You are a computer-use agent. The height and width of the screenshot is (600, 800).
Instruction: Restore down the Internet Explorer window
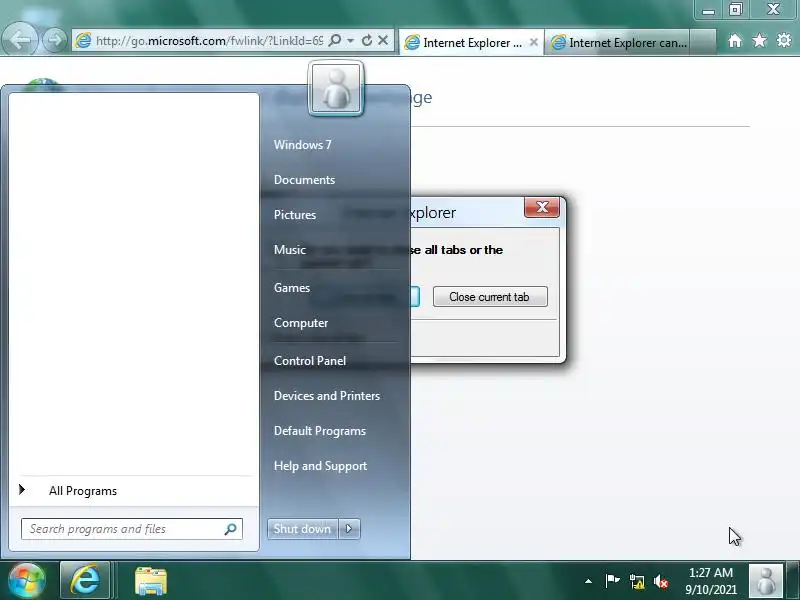[736, 10]
